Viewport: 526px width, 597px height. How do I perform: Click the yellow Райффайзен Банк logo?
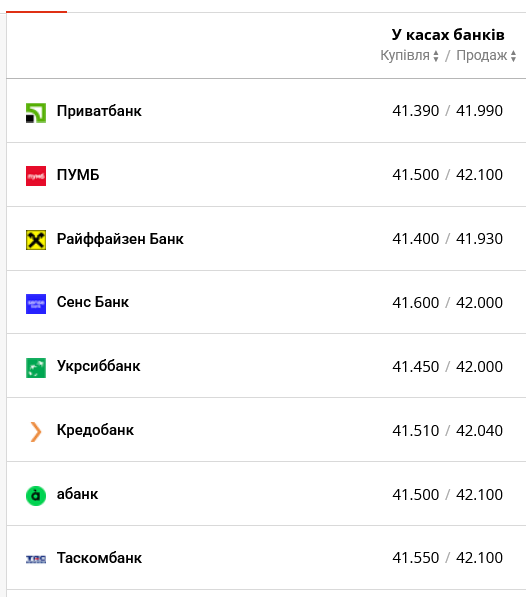tap(36, 240)
